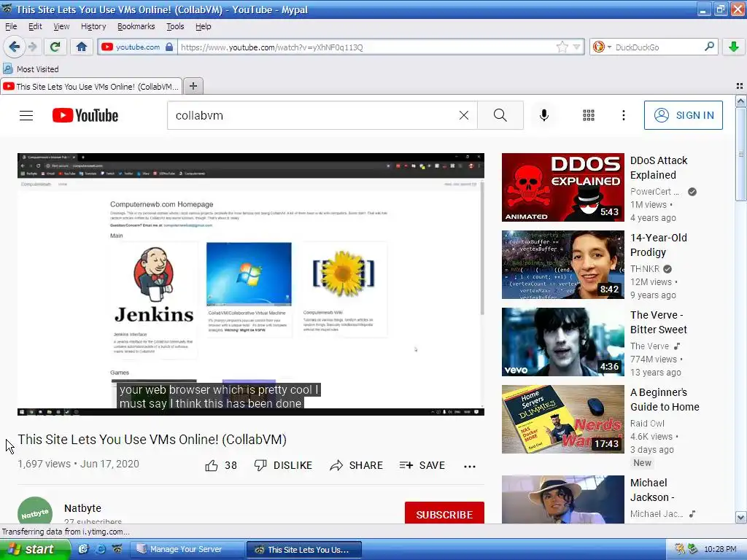Click the Show Desktop quick launch icon
The image size is (747, 560).
(x=83, y=549)
